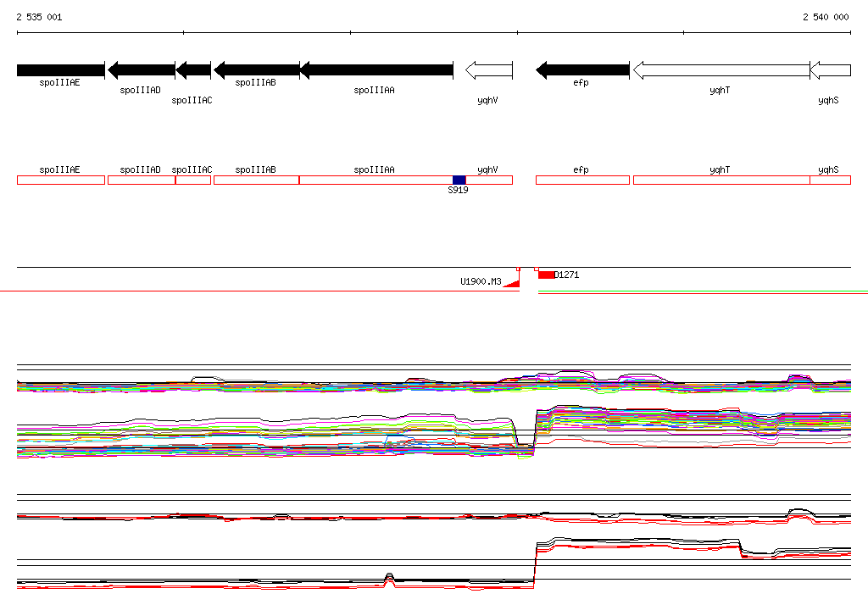Viewport: 868px width, 605px height.
Task: Click yqhT label under the white arrow
Action: (720, 90)
